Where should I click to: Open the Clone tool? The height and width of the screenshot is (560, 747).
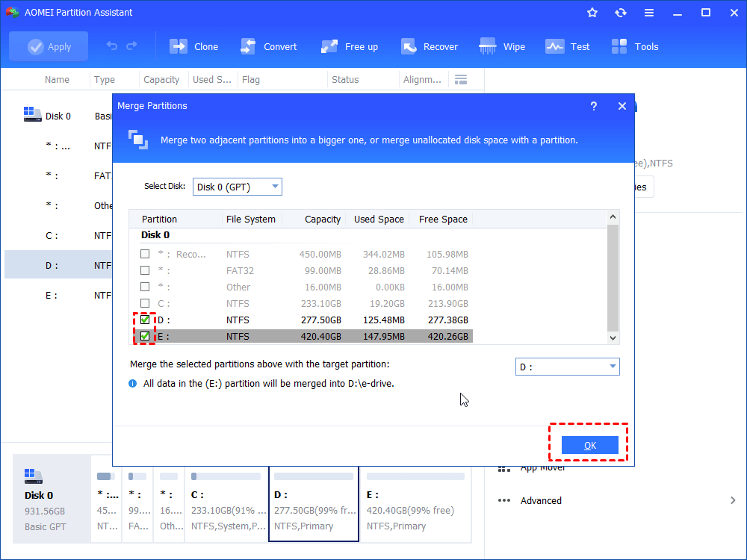point(194,46)
